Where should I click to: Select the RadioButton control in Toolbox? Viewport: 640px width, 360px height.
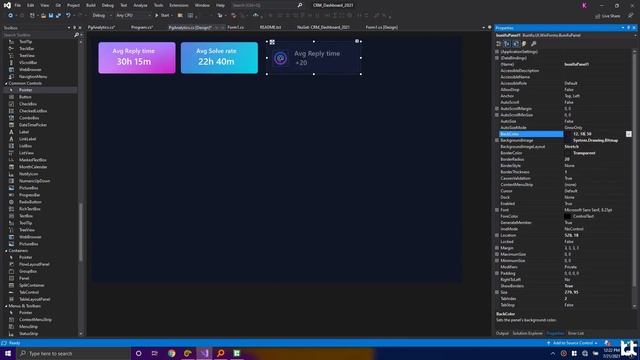[x=30, y=202]
